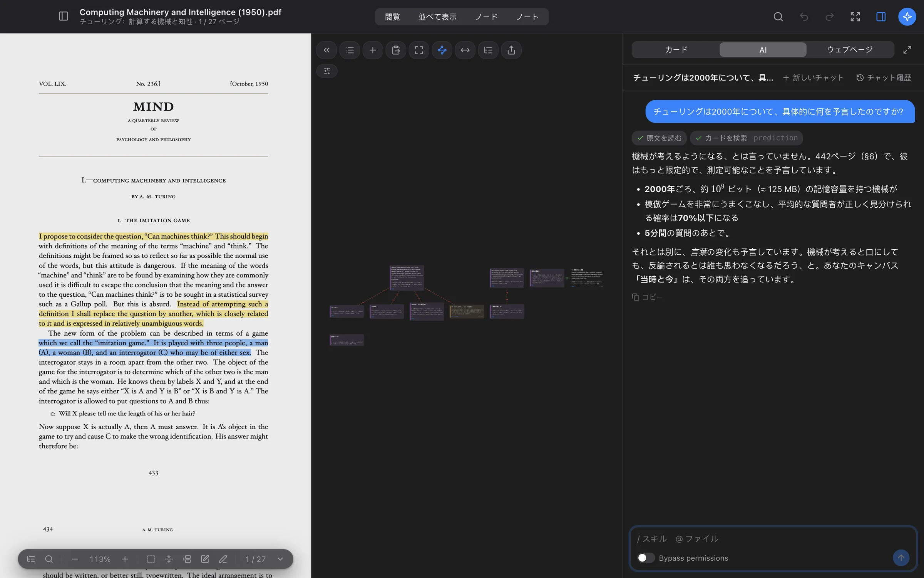This screenshot has width=924, height=578.
Task: Select the dashed rectangle selection tool
Action: [x=151, y=559]
